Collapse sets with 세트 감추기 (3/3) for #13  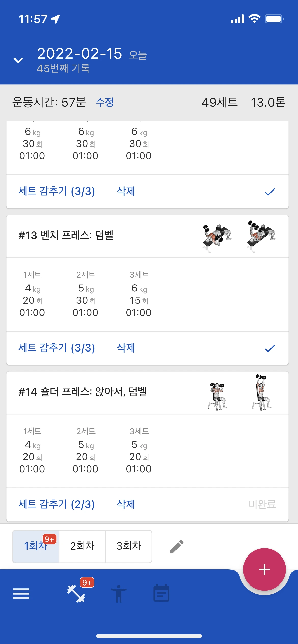click(x=57, y=348)
